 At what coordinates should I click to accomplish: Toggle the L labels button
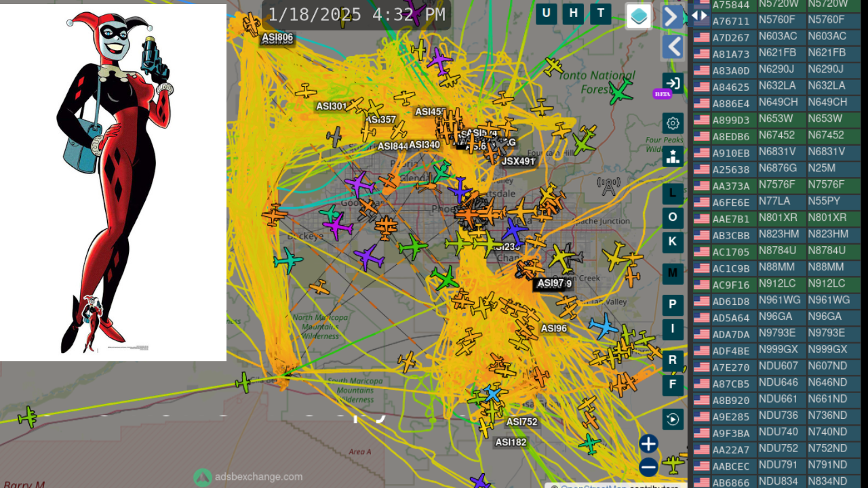[673, 194]
